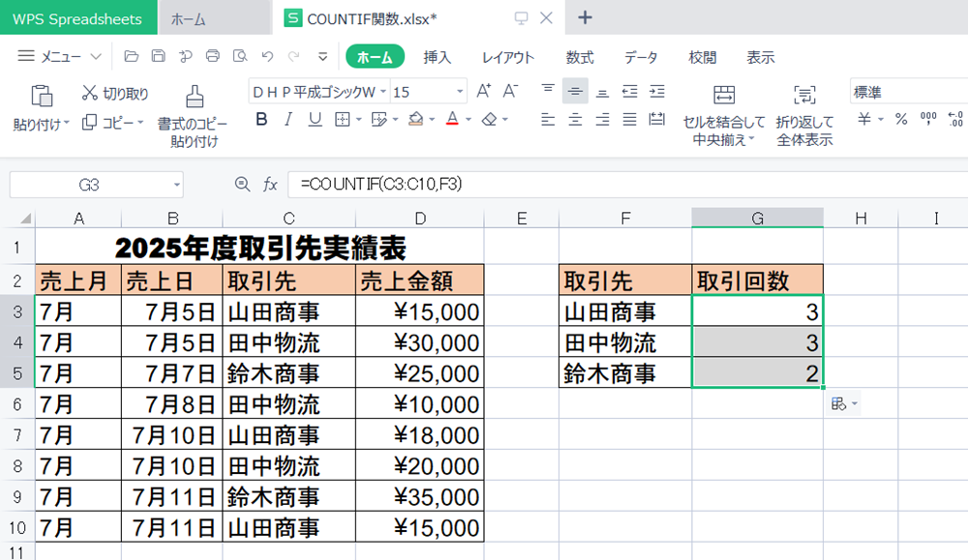This screenshot has height=560, width=968.
Task: Expand quick access toolbar customization arrow
Action: [x=322, y=57]
